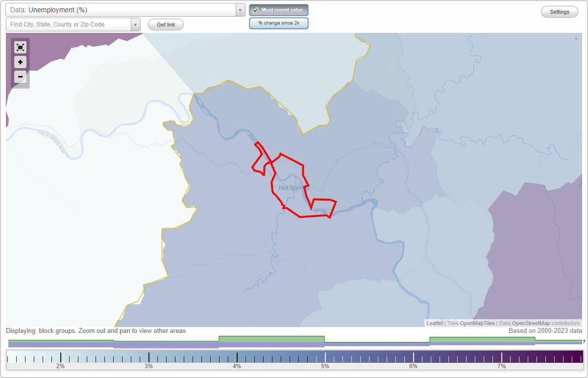Open the city search suggestions dropdown arrow
Screen dimensions: 588x378
(135, 24)
